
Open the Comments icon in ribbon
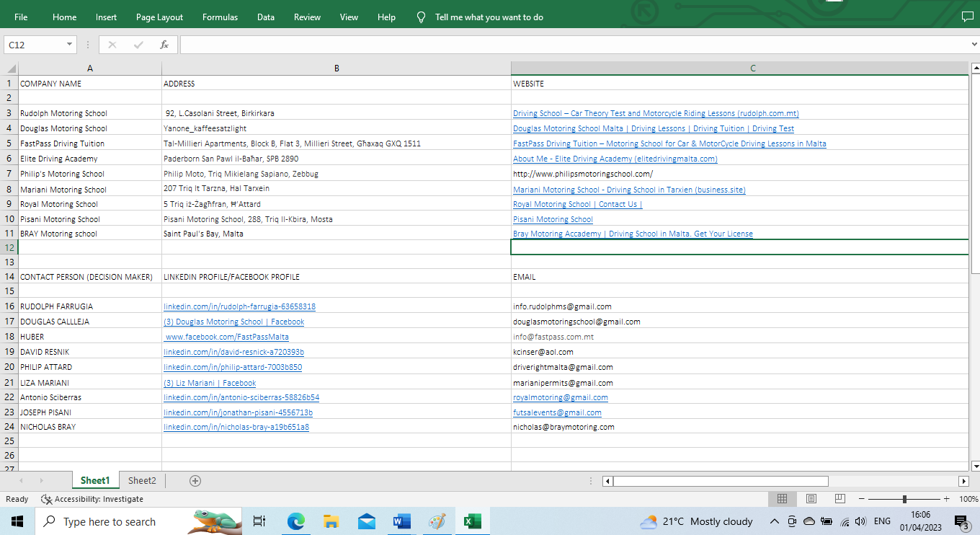(967, 17)
